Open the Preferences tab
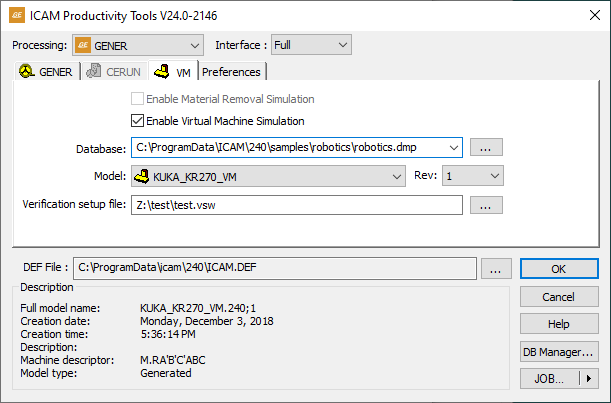Screen dimensions: 611x403 [232, 72]
